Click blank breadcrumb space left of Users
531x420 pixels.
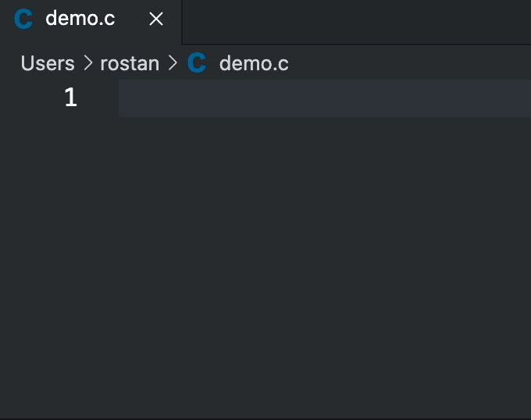click(x=9, y=63)
